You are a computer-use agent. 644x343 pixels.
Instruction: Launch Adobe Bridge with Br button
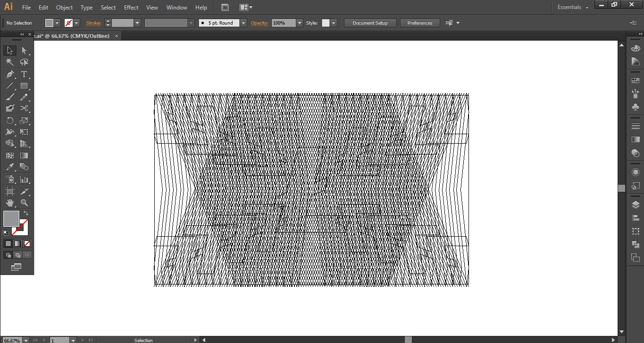[x=225, y=8]
